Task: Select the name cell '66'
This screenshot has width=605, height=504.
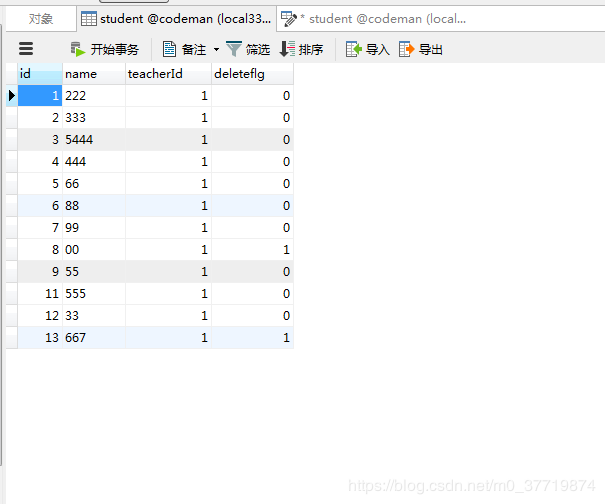Action: [x=94, y=183]
